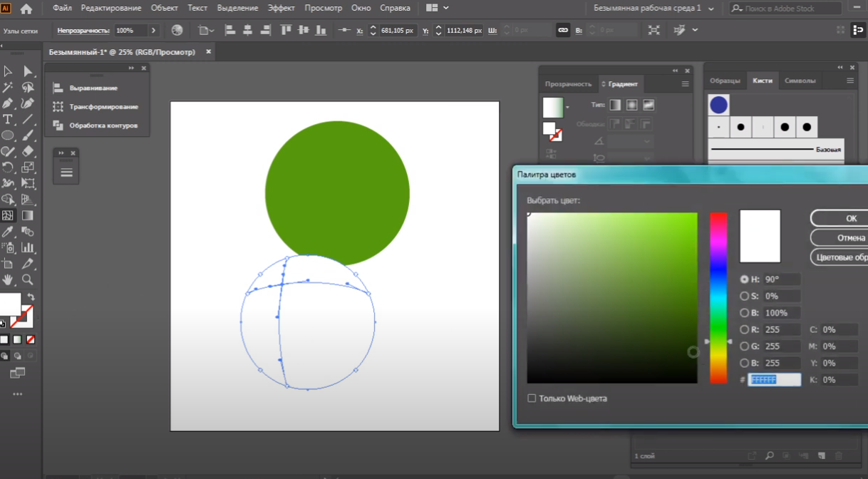This screenshot has width=868, height=479.
Task: Switch to the Образцы tab
Action: 725,81
